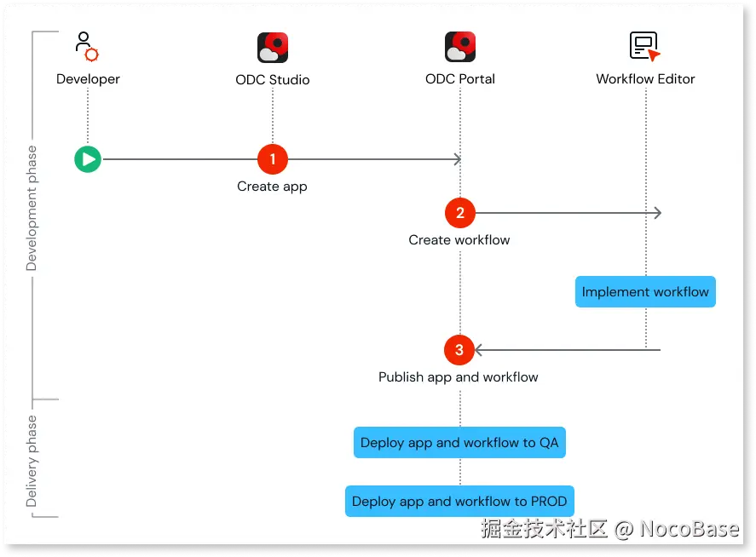
Task: Click the Workflow Editor icon
Action: [x=643, y=44]
